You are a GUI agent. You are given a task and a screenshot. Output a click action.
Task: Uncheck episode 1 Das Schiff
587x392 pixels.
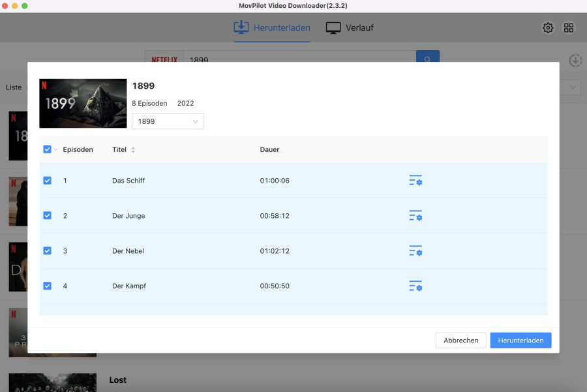click(47, 181)
